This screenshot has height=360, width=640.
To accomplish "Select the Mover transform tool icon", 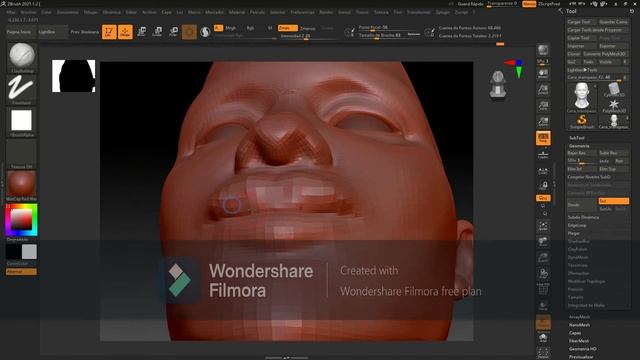I will [142, 31].
